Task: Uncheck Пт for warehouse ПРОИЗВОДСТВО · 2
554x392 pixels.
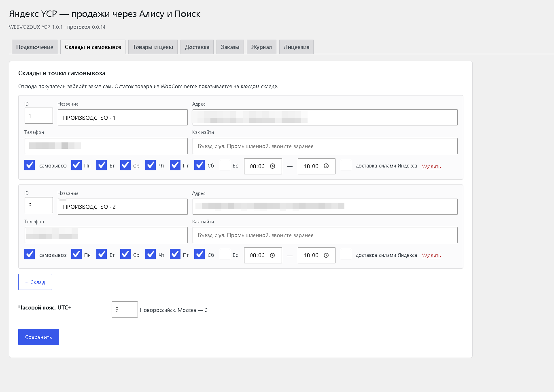Action: [175, 254]
